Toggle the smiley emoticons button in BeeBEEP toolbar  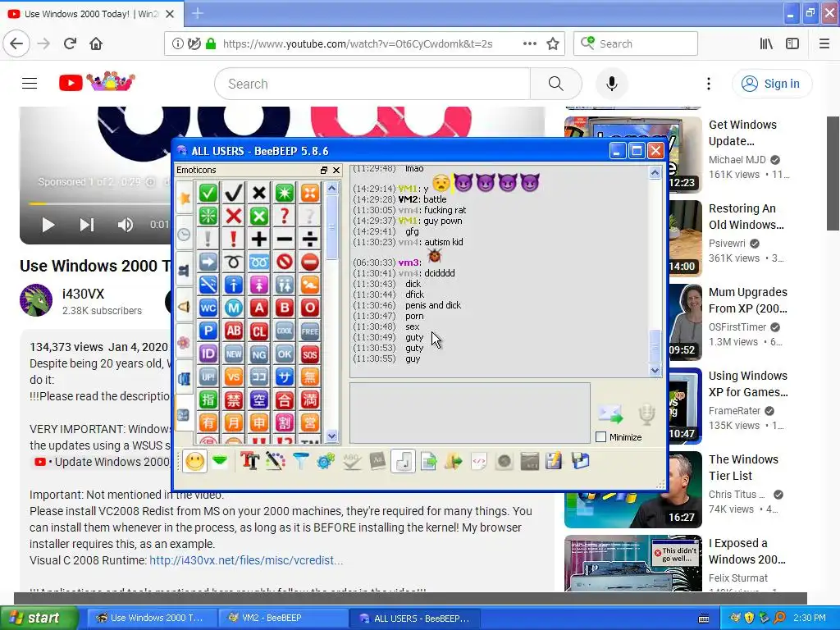[194, 461]
